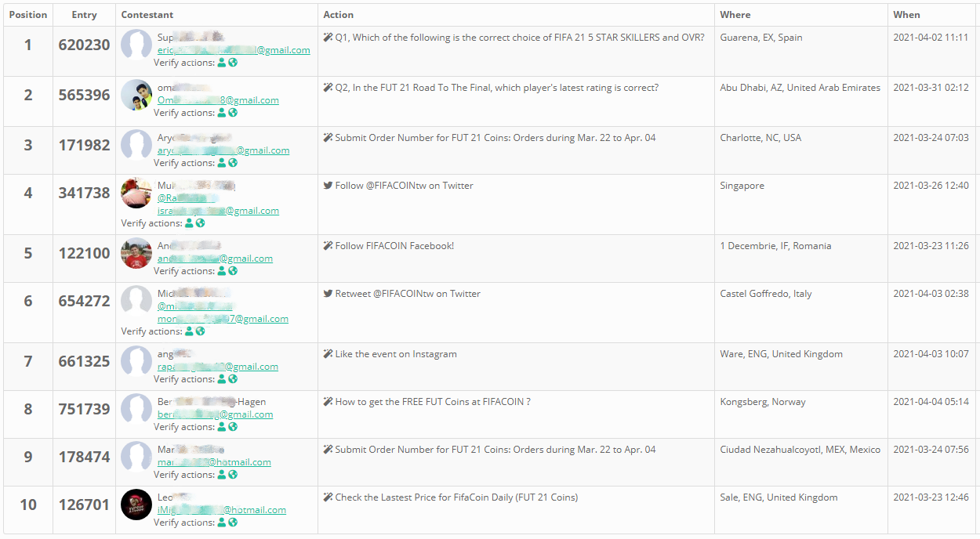Click the entry number 654272

pos(84,301)
